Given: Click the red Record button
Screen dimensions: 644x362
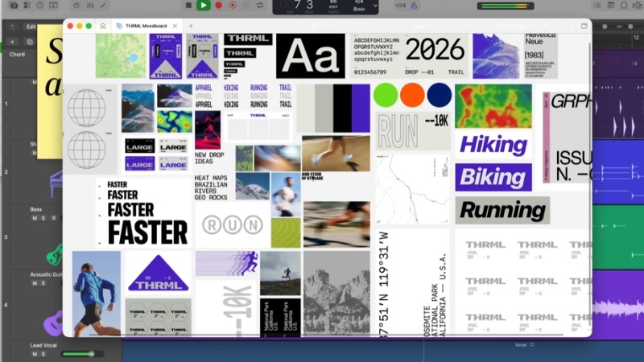Looking at the screenshot, I should [x=218, y=5].
